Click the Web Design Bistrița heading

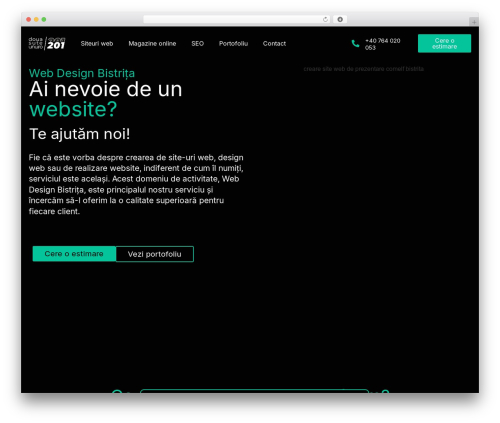click(x=82, y=73)
